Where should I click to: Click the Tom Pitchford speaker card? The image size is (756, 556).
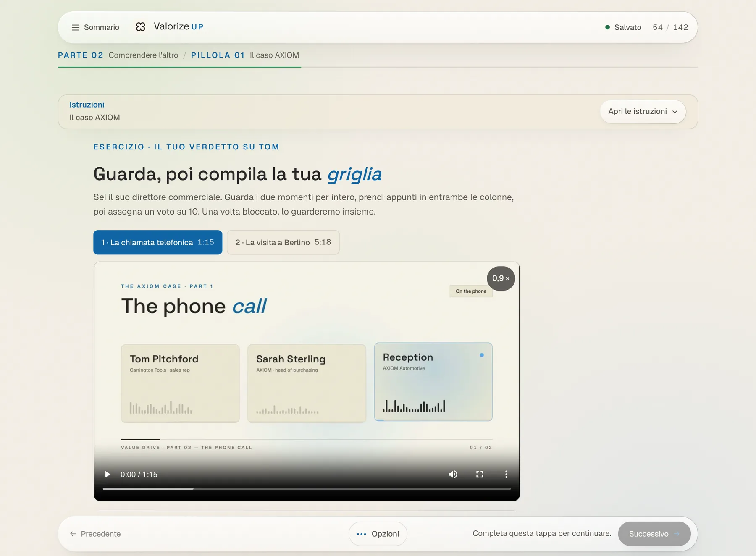(180, 383)
